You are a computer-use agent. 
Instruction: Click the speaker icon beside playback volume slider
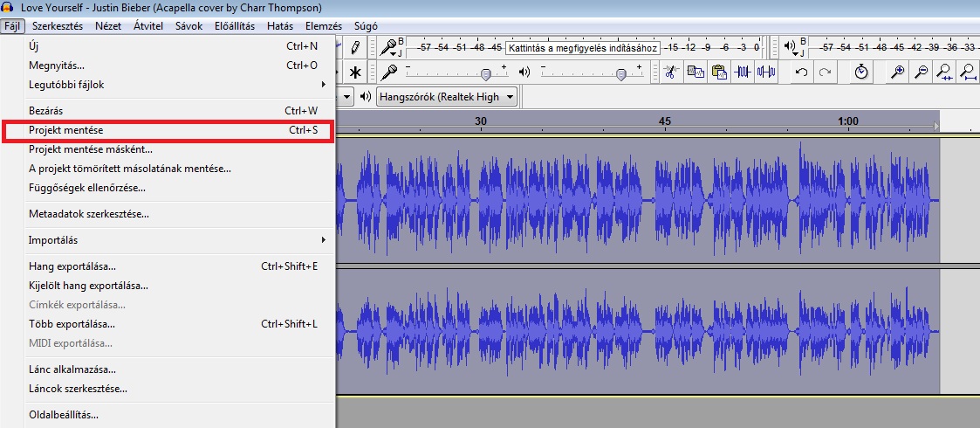pos(524,72)
